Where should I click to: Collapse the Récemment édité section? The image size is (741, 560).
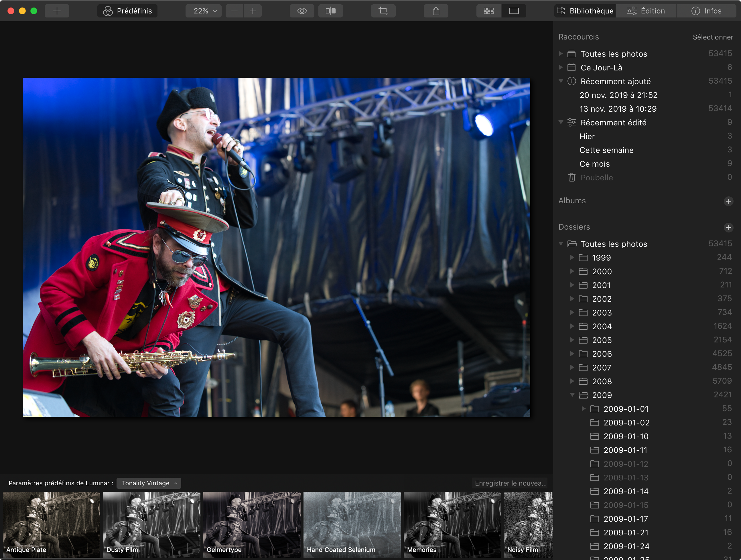pyautogui.click(x=561, y=122)
